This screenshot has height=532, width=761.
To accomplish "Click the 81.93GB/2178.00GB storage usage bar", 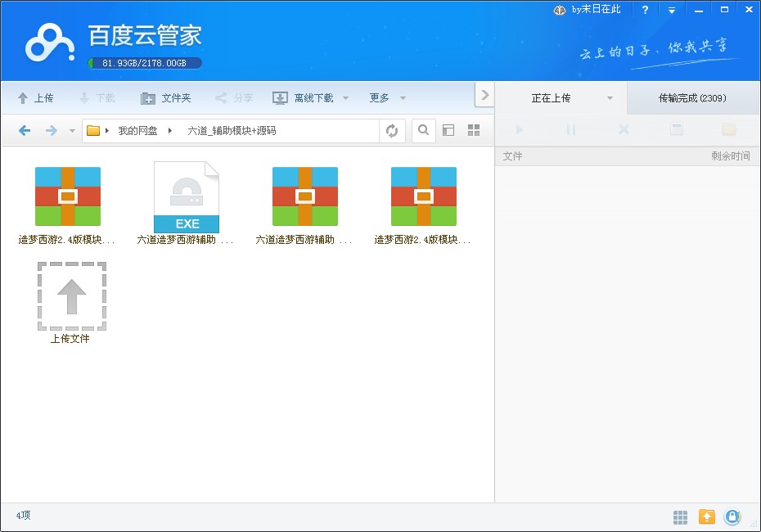I will tap(145, 63).
